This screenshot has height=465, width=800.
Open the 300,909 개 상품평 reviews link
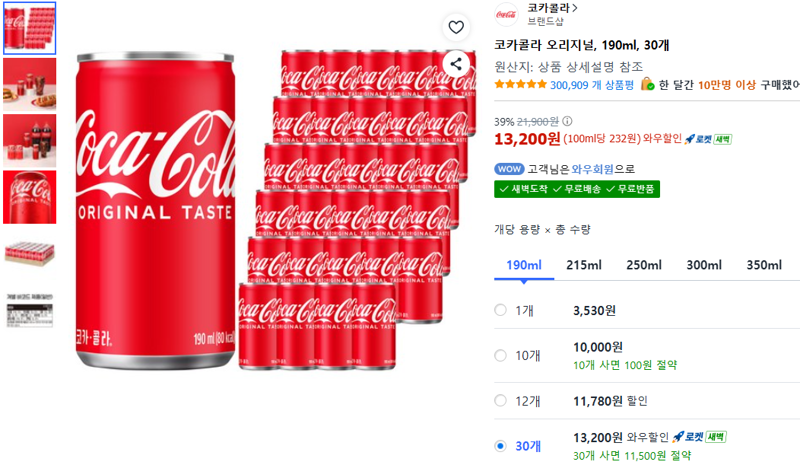[x=591, y=85]
